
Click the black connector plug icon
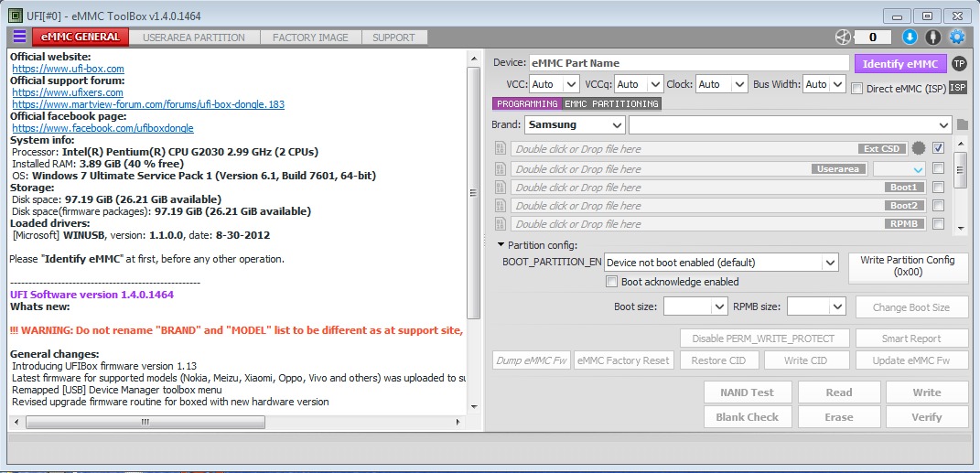coord(933,37)
